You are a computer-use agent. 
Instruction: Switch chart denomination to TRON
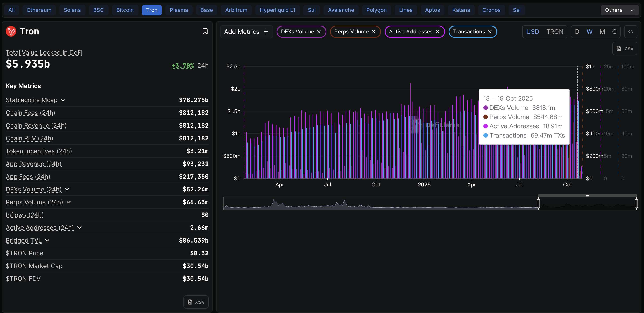point(554,32)
